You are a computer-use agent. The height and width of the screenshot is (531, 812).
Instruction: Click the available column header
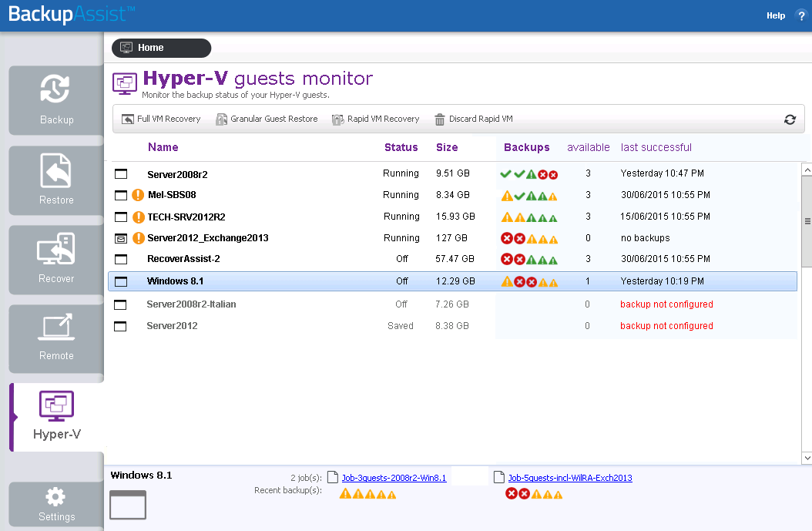(589, 148)
